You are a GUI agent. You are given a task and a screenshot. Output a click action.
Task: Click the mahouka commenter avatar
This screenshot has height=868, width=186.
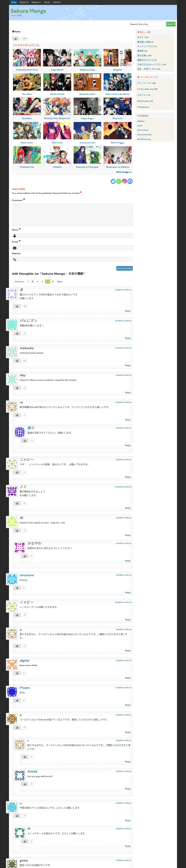pos(12,352)
